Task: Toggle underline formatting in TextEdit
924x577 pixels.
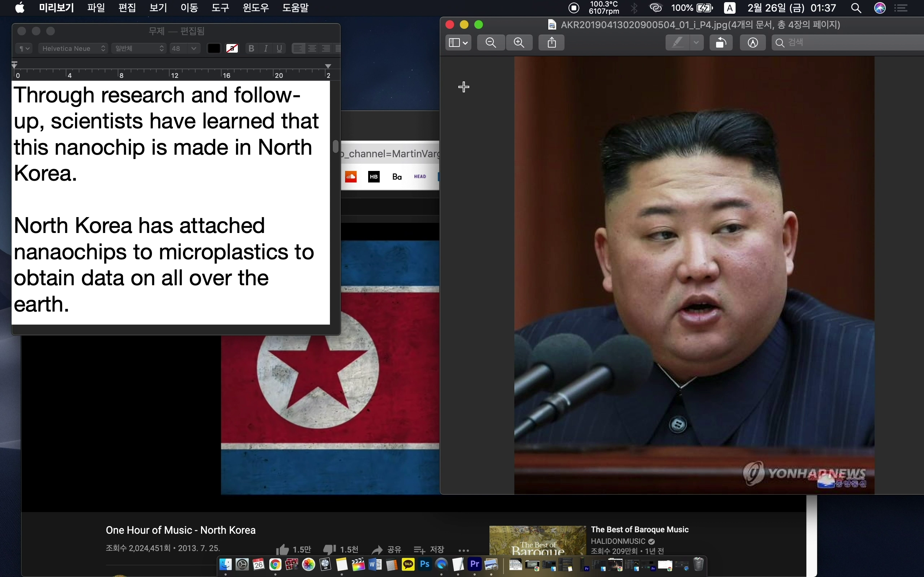Action: [279, 48]
